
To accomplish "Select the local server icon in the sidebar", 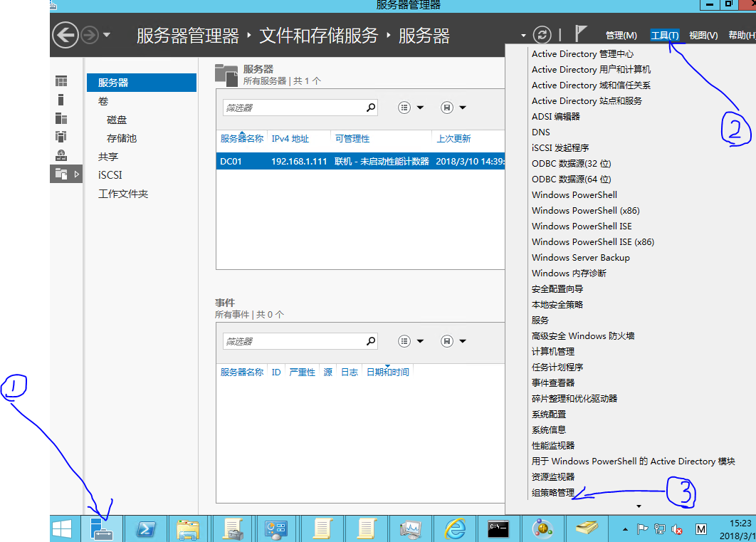I will click(62, 100).
